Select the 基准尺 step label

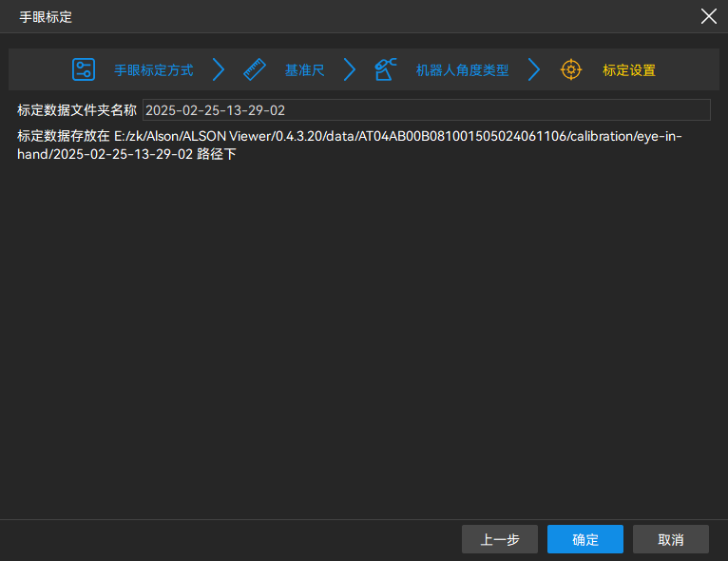click(x=304, y=70)
